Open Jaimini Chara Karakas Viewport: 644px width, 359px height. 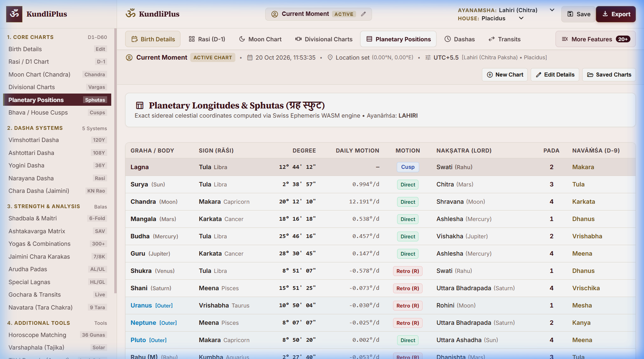pyautogui.click(x=57, y=256)
